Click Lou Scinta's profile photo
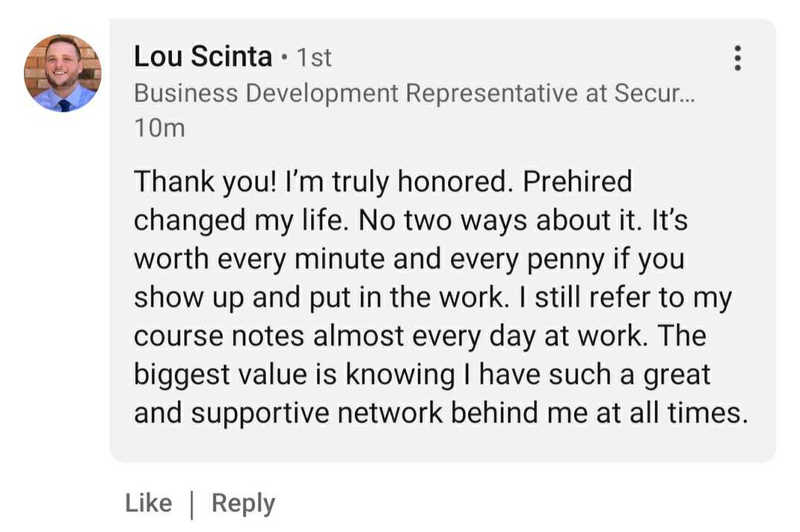 click(x=63, y=73)
